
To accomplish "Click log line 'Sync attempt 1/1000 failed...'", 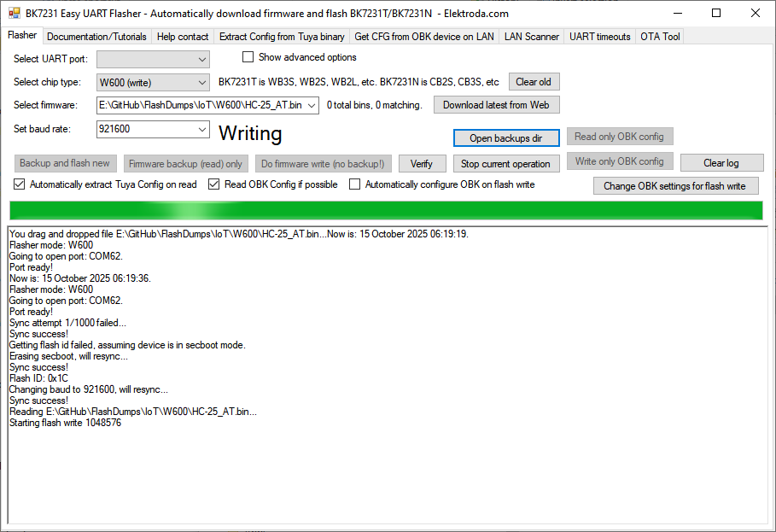I will click(x=67, y=323).
